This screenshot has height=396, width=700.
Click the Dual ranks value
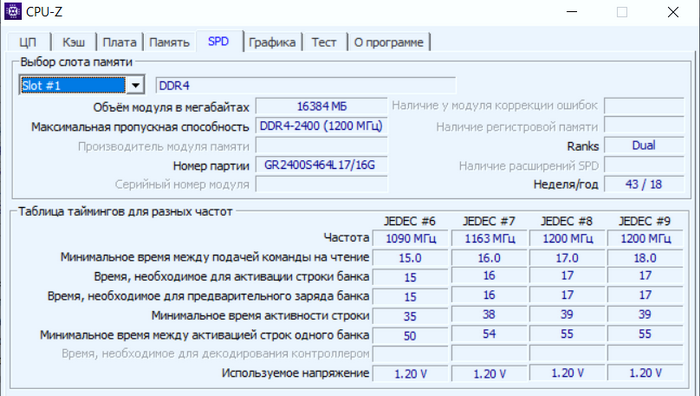click(x=644, y=146)
